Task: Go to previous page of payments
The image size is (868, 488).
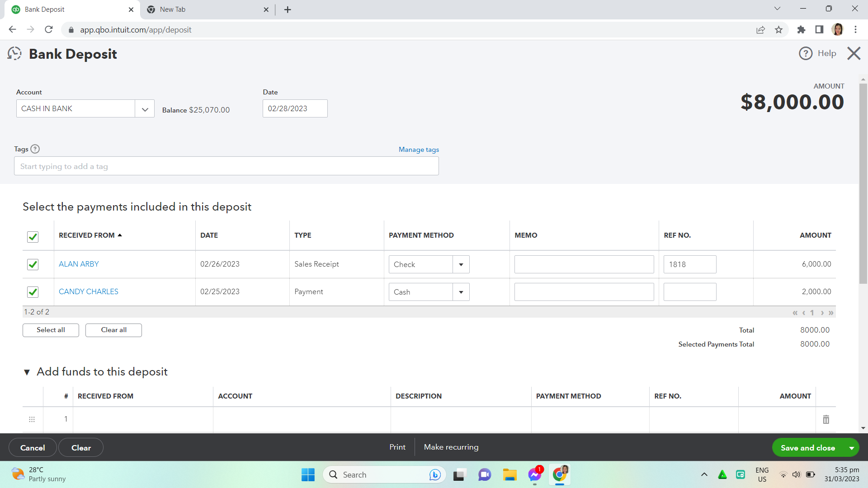Action: pyautogui.click(x=803, y=313)
